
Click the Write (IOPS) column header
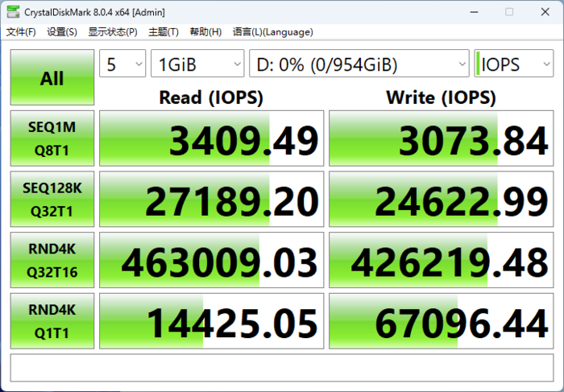tap(441, 97)
